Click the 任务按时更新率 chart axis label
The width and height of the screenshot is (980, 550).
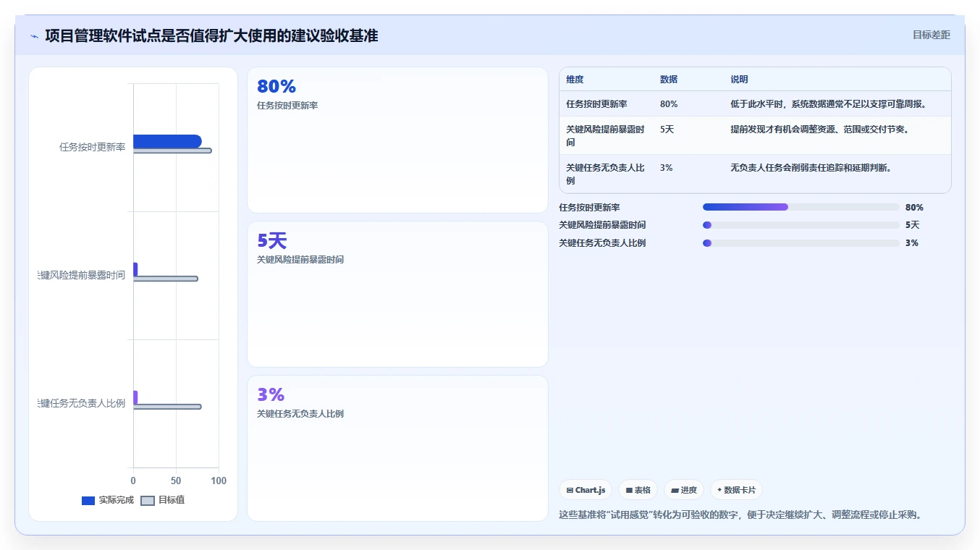pos(93,147)
